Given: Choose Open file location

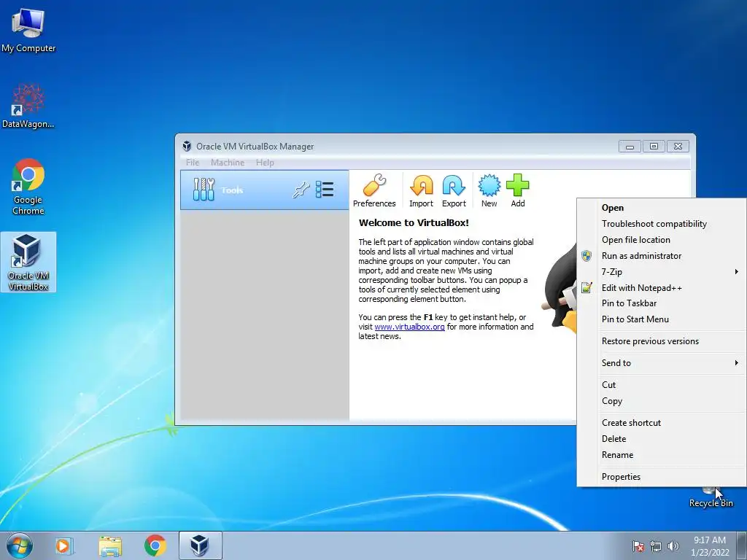Looking at the screenshot, I should [x=662, y=239].
